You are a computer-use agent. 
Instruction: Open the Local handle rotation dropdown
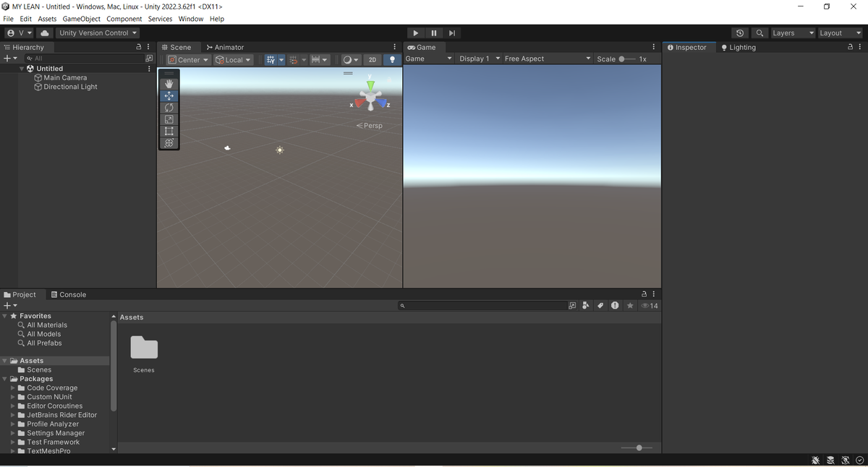click(x=234, y=59)
